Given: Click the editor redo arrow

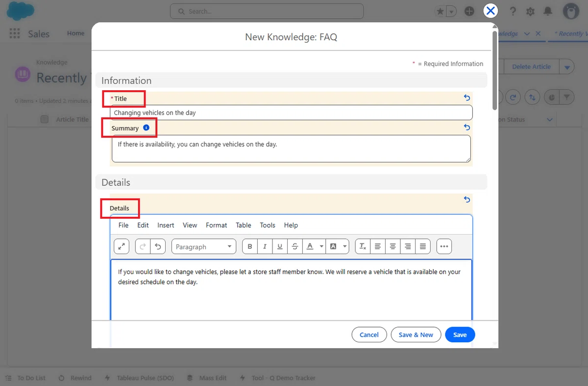Looking at the screenshot, I should coord(143,246).
